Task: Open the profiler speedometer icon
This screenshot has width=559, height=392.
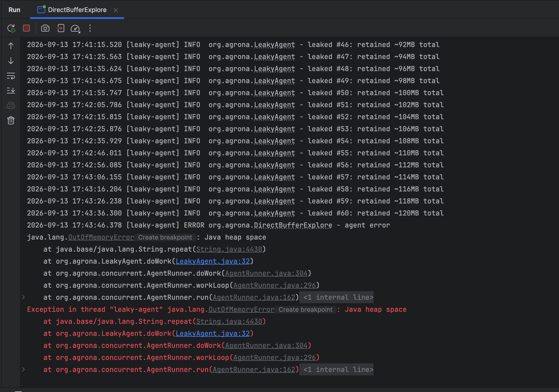Action: pyautogui.click(x=75, y=28)
